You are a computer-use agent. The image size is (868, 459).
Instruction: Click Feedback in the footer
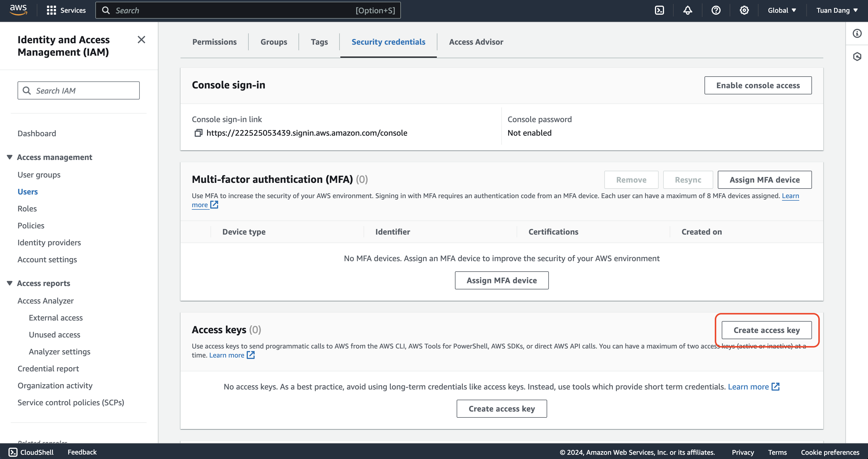click(82, 452)
